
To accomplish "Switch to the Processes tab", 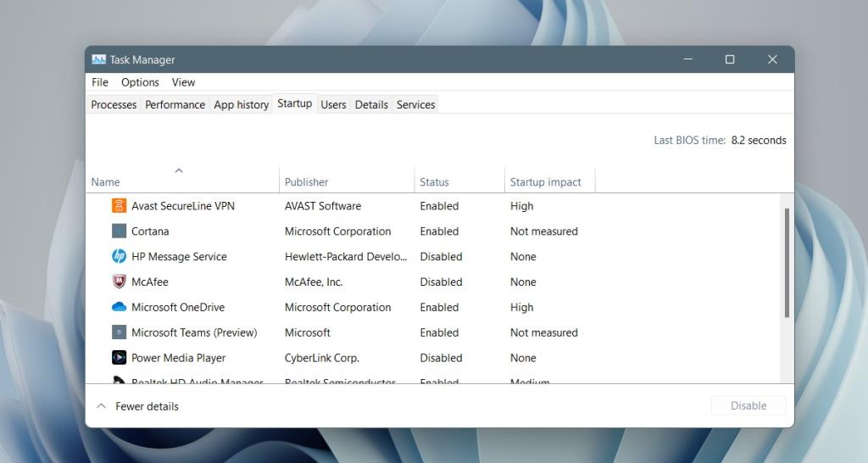I will click(x=114, y=104).
